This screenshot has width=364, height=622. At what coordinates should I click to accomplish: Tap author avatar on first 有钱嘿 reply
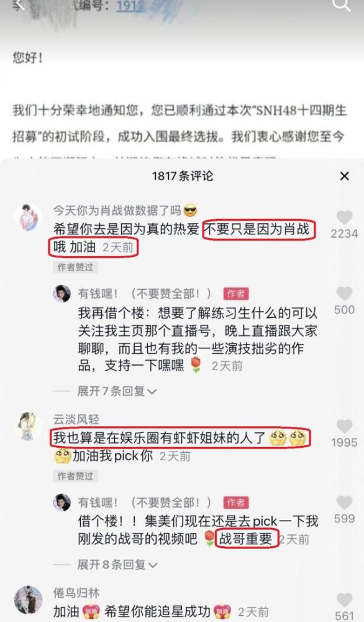click(x=62, y=294)
